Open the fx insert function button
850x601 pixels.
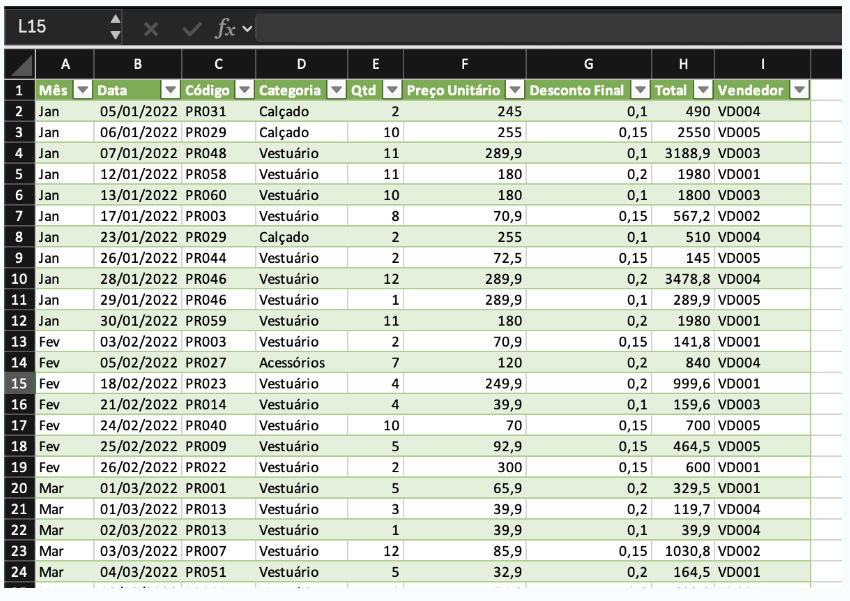(x=226, y=28)
